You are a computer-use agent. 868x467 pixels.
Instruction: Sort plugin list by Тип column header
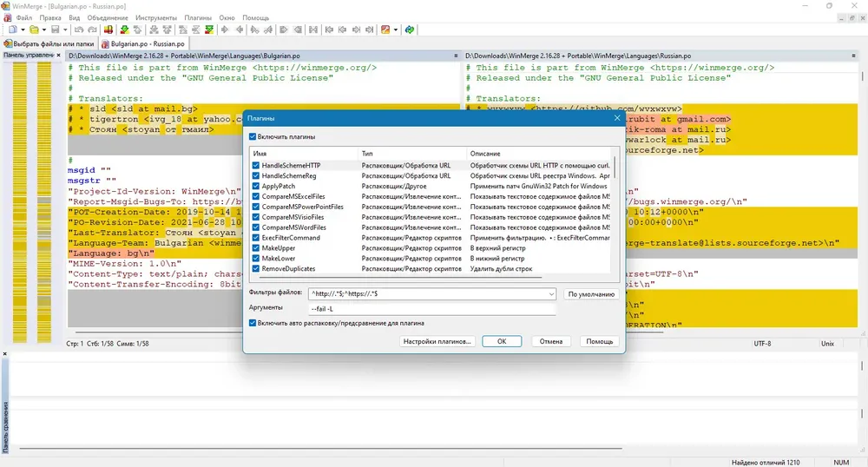412,154
